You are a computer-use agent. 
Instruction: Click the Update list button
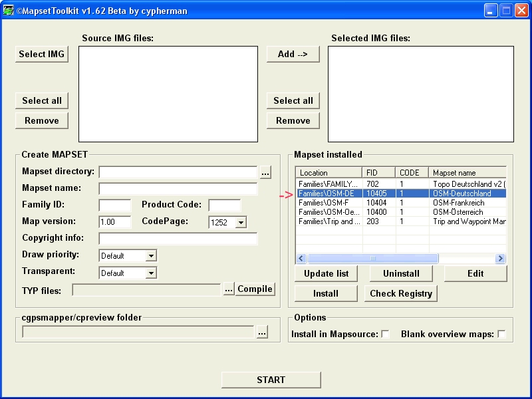tap(326, 274)
